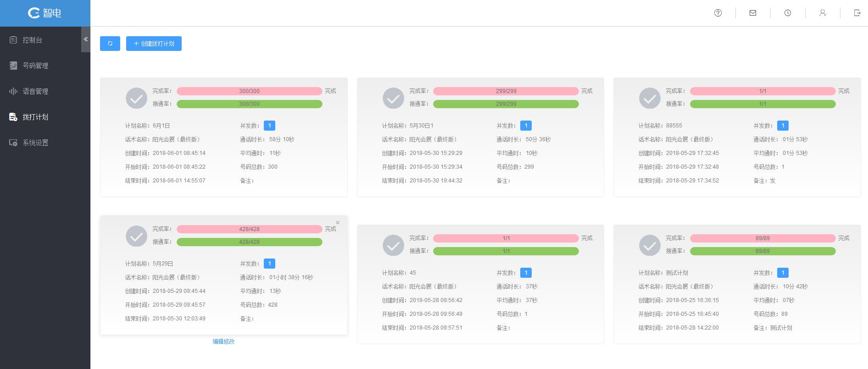The width and height of the screenshot is (868, 369).
Task: Open the user profile icon
Action: coord(823,13)
